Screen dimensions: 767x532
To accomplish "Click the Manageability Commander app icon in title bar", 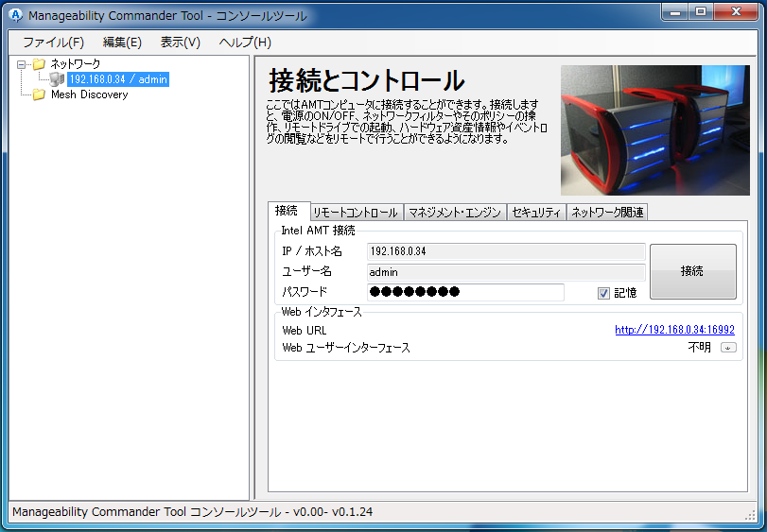I will 15,15.
